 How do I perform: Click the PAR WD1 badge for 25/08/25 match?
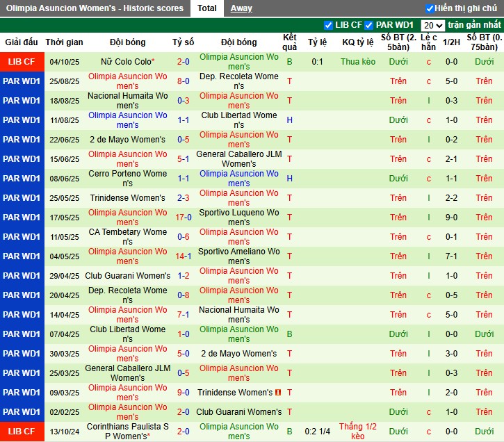pos(22,81)
